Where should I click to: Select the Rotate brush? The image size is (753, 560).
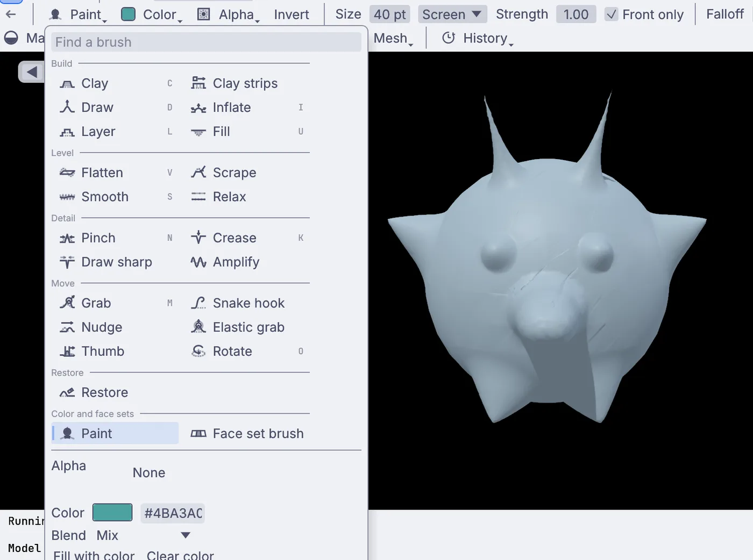(246, 351)
